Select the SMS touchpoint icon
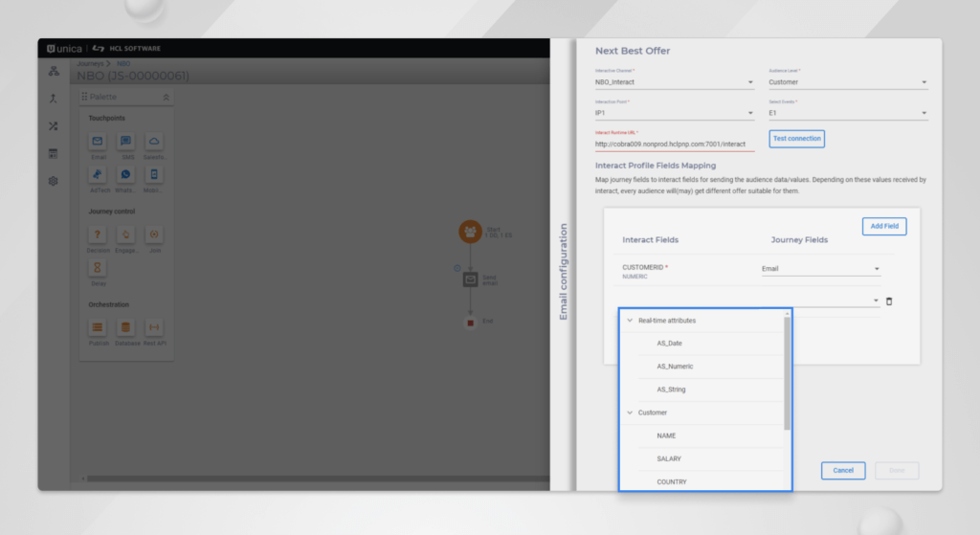The image size is (980, 535). point(125,141)
